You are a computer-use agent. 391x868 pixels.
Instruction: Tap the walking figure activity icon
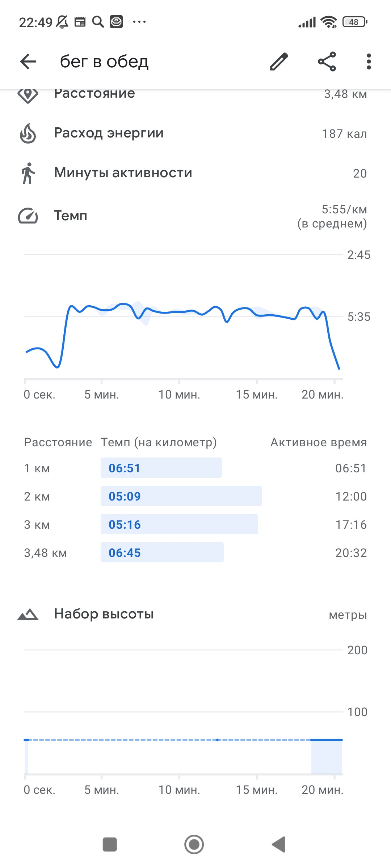pos(28,173)
